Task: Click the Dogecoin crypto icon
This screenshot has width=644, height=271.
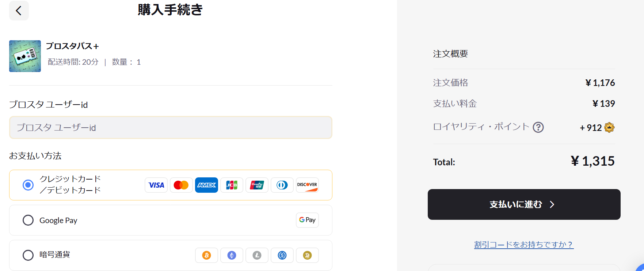Action: point(307,255)
